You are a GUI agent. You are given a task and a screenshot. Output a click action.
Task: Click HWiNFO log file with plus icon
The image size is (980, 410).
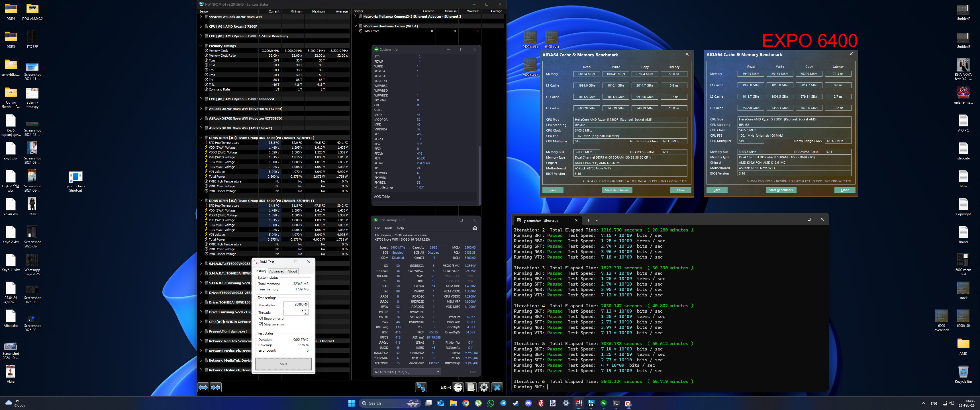point(471,387)
